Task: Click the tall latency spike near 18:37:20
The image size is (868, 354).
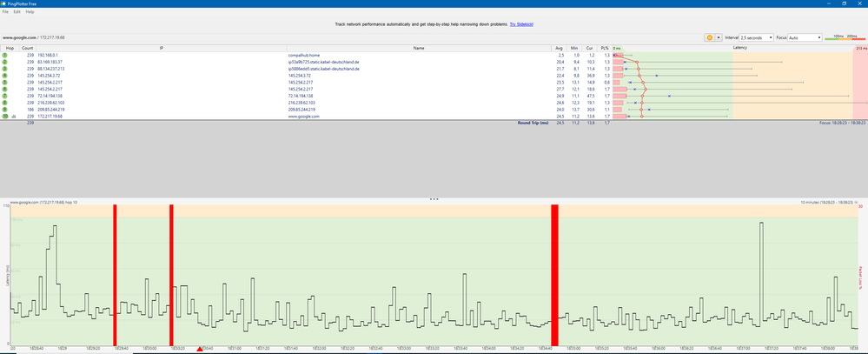Action: [x=762, y=271]
